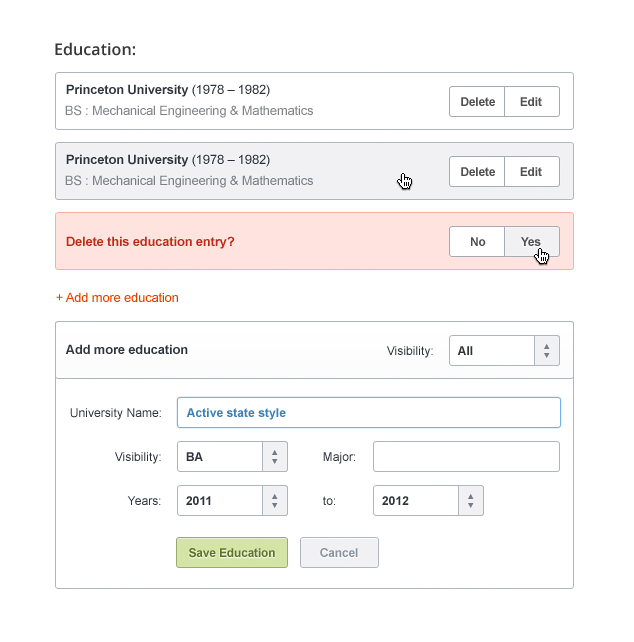634x642 pixels.
Task: Focus the University Name input field
Action: (x=369, y=412)
